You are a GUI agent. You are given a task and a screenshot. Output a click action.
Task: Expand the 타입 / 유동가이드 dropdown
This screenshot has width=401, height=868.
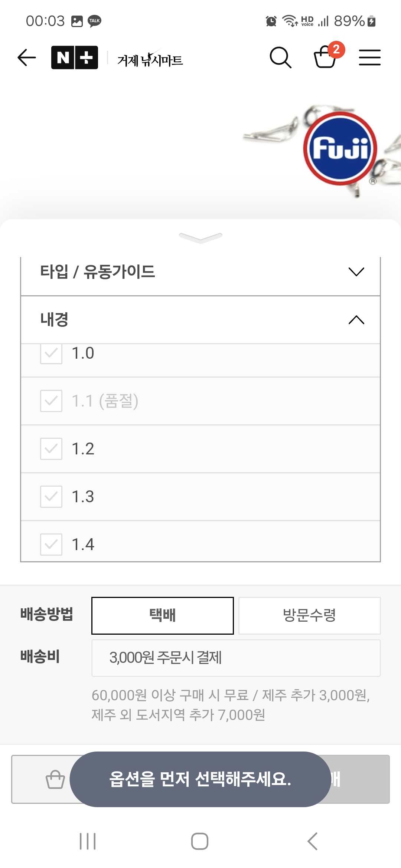click(x=200, y=272)
